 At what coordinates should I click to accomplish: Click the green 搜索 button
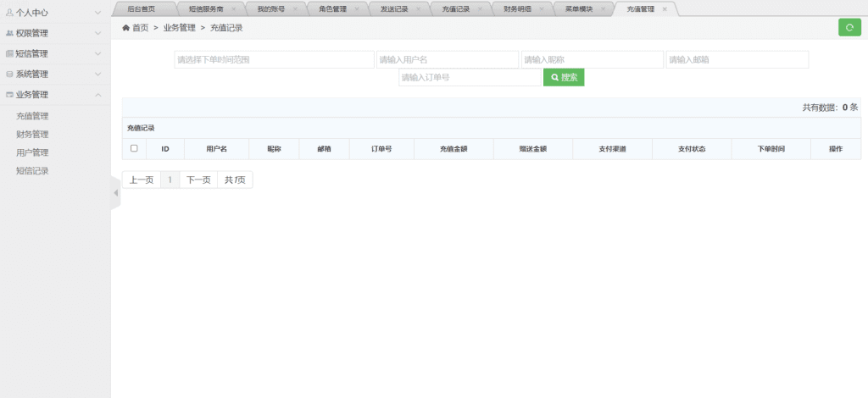(564, 77)
